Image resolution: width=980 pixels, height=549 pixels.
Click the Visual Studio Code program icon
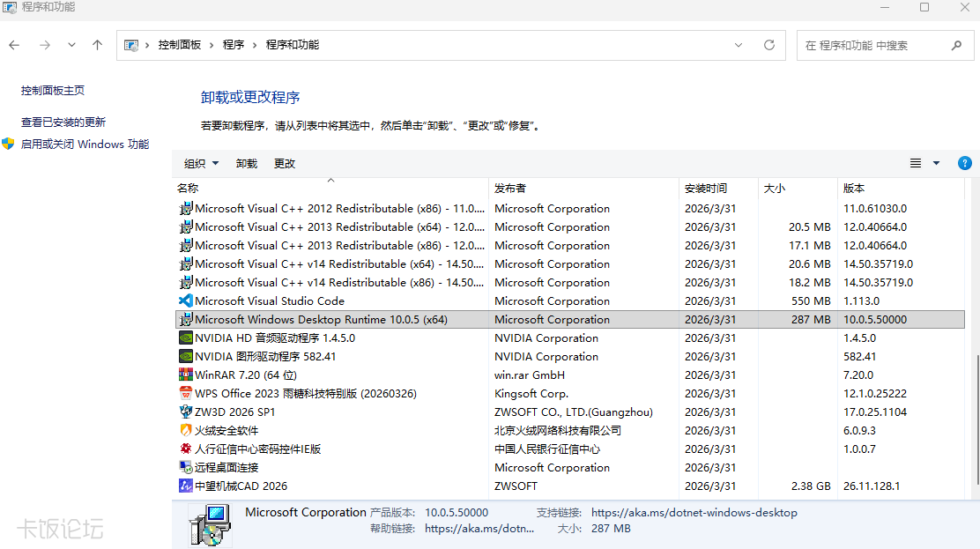186,300
